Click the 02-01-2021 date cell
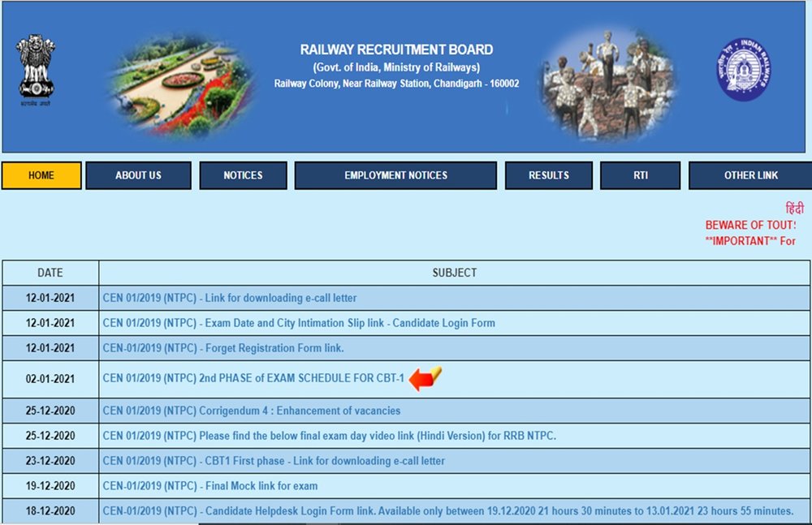Screen dimensions: 812x525 click(50, 379)
